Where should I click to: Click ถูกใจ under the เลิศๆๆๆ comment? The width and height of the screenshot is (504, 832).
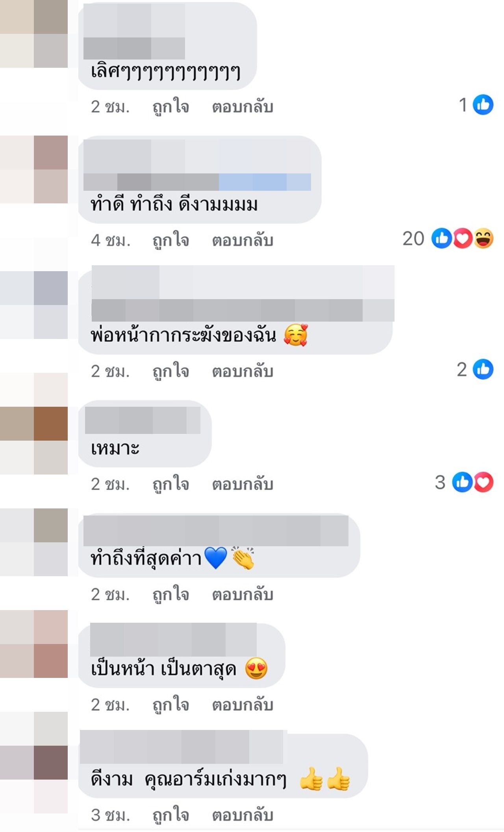(x=171, y=107)
